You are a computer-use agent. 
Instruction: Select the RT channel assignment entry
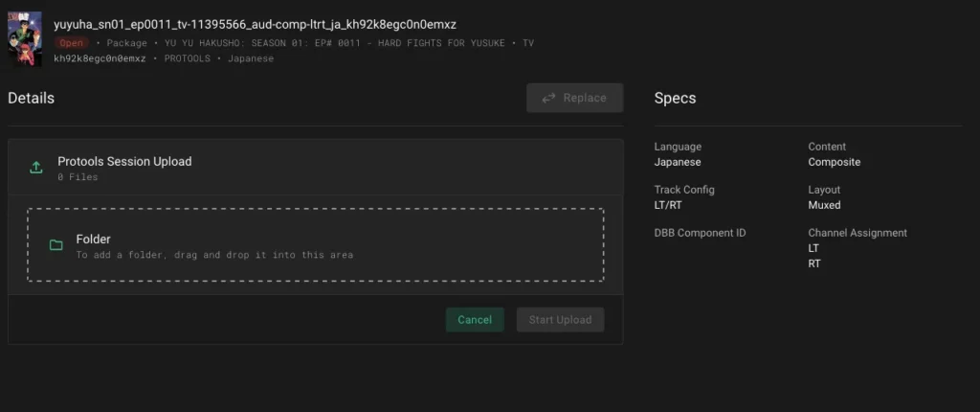[813, 263]
